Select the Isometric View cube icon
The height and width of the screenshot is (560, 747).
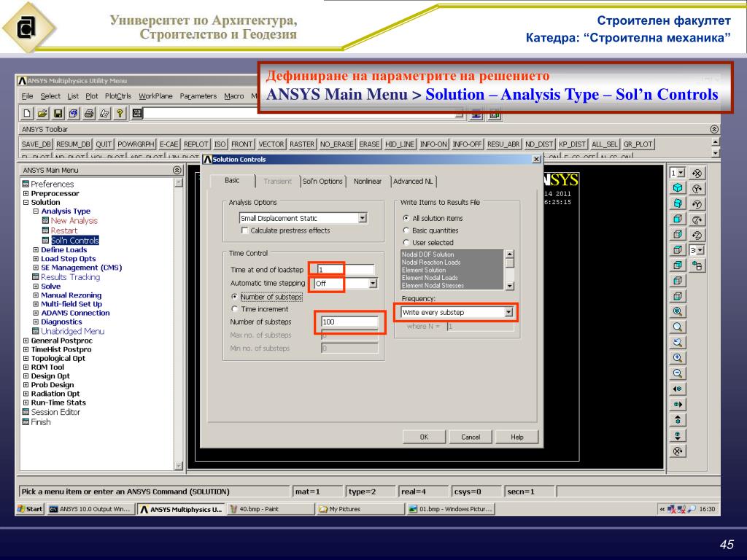(678, 188)
